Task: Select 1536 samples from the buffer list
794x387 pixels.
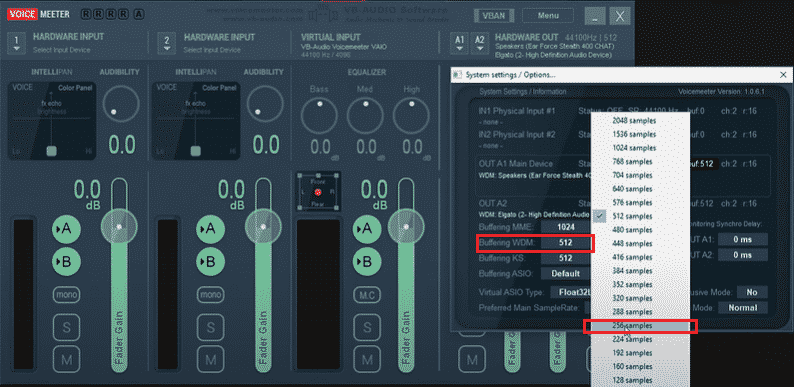Action: pos(641,134)
